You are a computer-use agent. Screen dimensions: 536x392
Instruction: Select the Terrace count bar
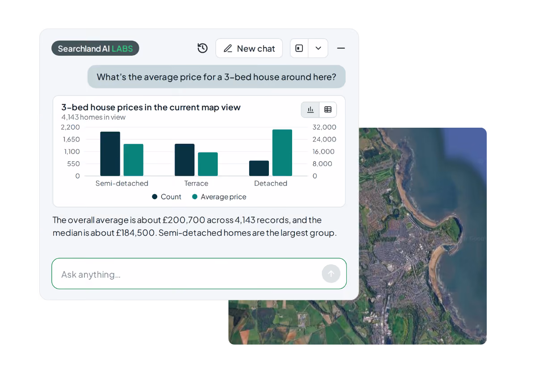tap(184, 160)
